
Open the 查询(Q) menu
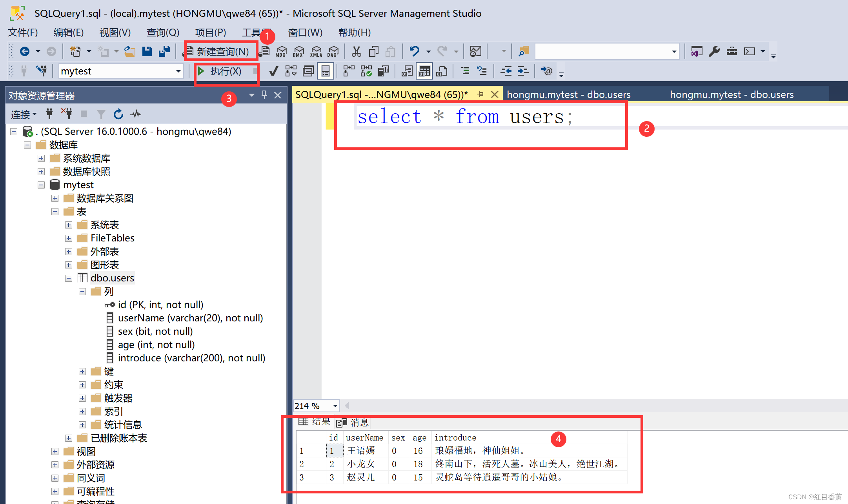(162, 33)
